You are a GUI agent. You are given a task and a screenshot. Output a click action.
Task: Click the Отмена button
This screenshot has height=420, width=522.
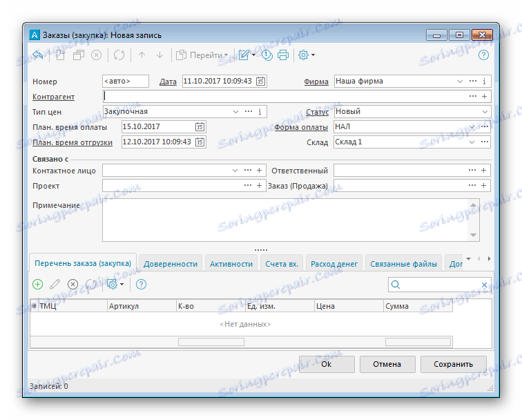387,364
